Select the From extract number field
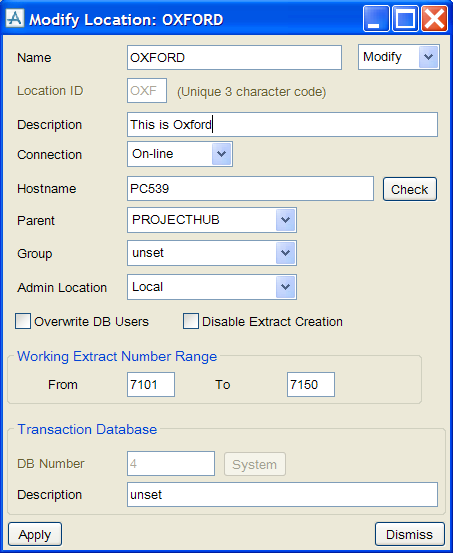This screenshot has height=553, width=453. click(151, 384)
